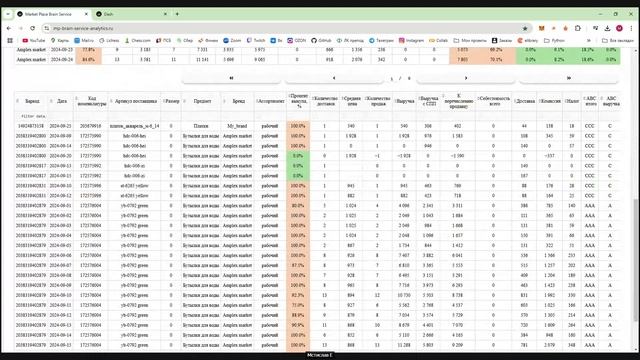Open the Chrome three-dot menu
Image resolution: width=640 pixels, height=360 pixels.
631,28
